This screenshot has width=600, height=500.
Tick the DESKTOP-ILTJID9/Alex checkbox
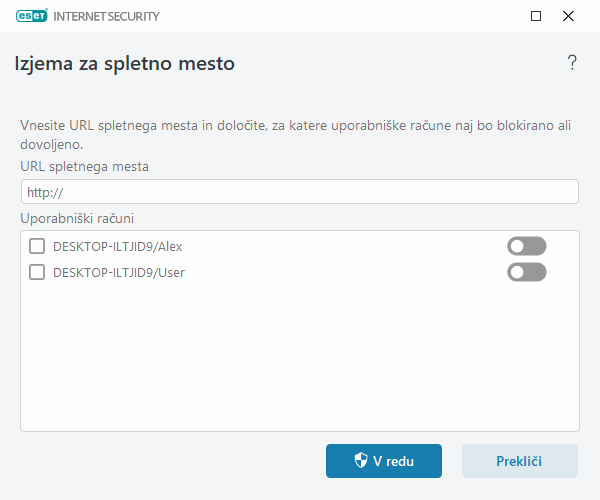coord(37,246)
